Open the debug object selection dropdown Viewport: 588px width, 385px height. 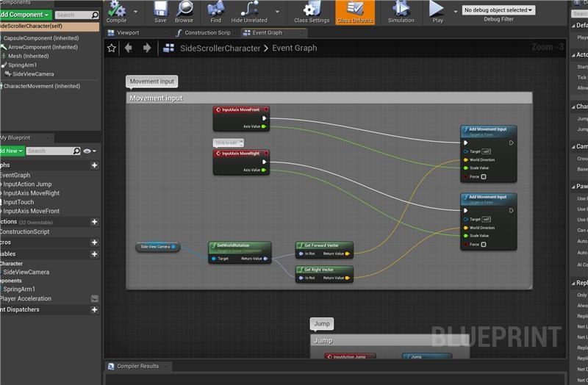[x=498, y=10]
